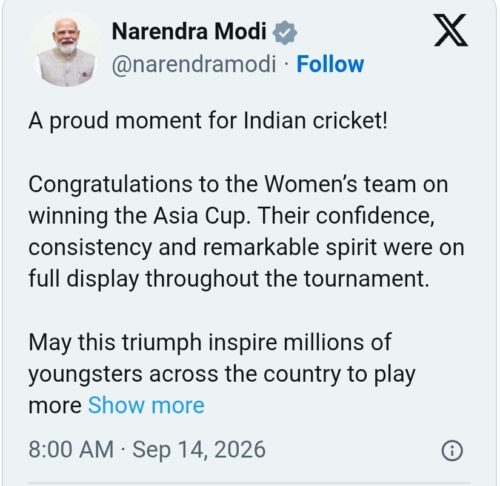The height and width of the screenshot is (486, 500).
Task: Click the 'winning the Asia Cup' line
Action: pos(232,216)
